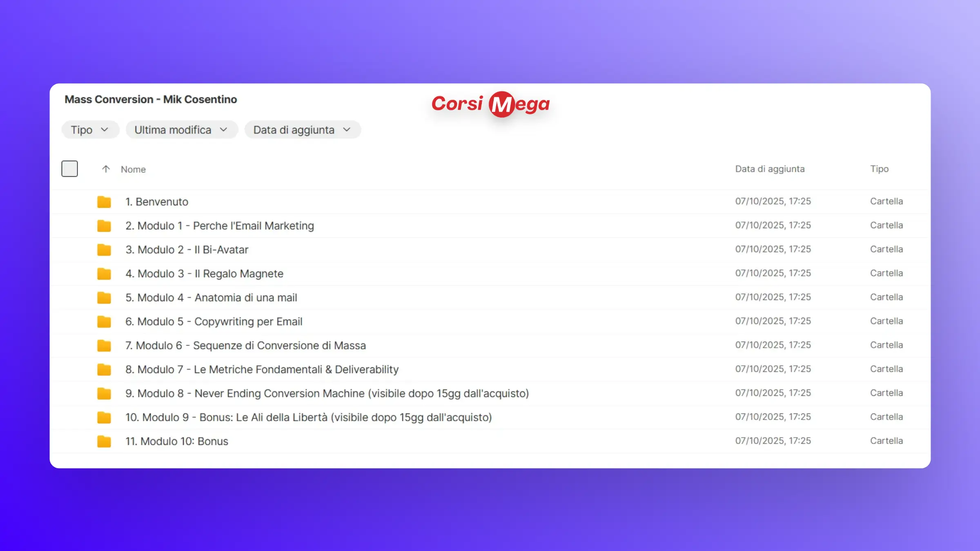Open the Ultima modifica filter dropdown

point(182,130)
